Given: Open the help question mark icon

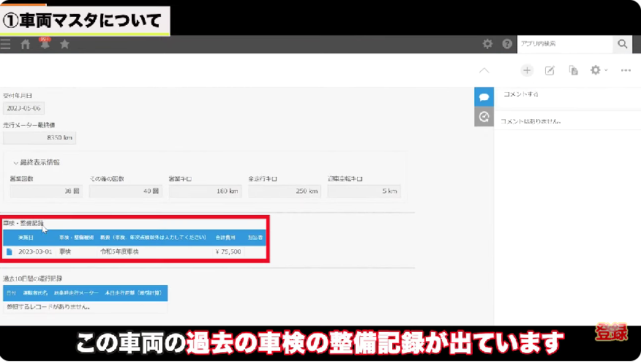Looking at the screenshot, I should point(507,45).
